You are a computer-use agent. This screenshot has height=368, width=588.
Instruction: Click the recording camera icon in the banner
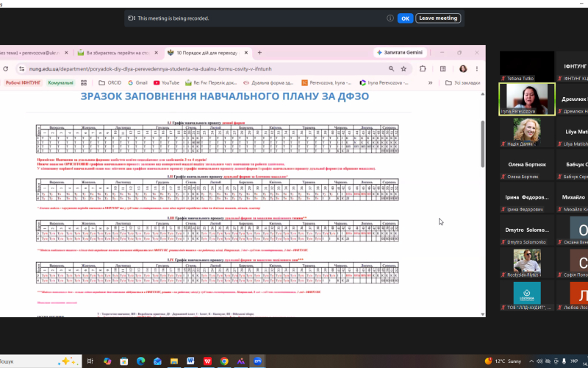tap(132, 18)
